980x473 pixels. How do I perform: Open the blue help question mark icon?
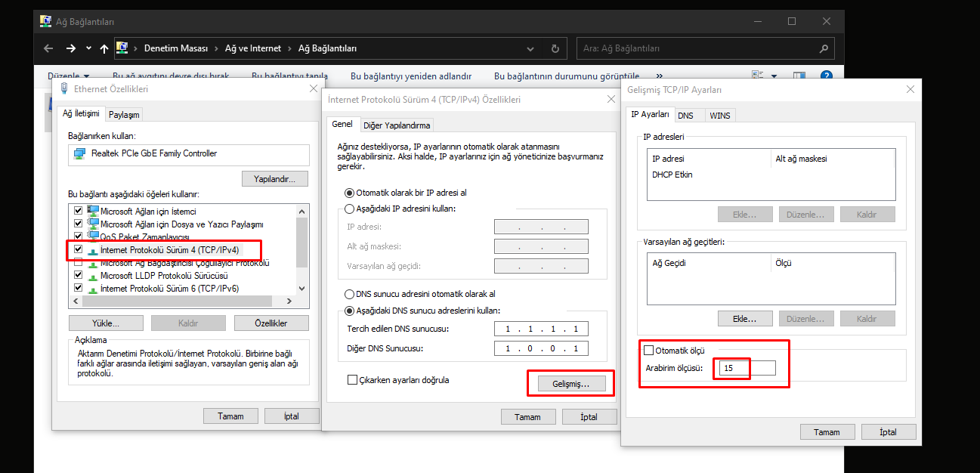click(x=827, y=76)
